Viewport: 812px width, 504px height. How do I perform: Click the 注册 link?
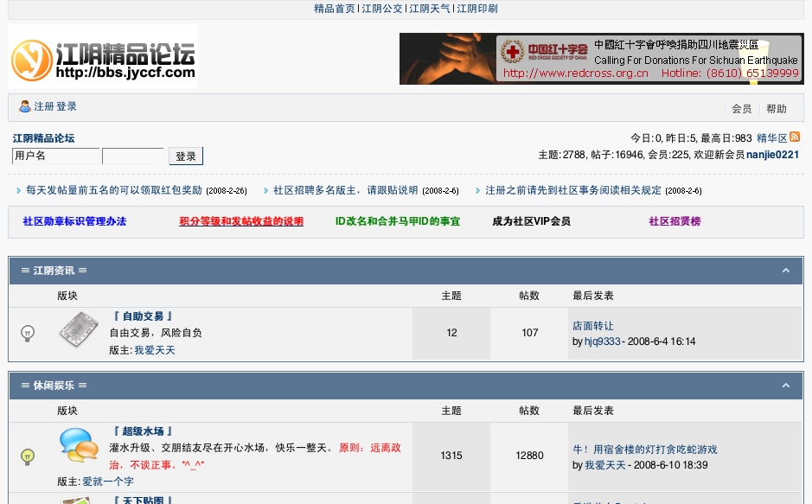pos(44,106)
